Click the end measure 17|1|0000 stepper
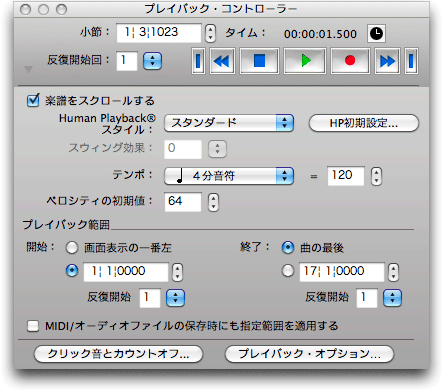The height and width of the screenshot is (392, 443). [x=393, y=272]
